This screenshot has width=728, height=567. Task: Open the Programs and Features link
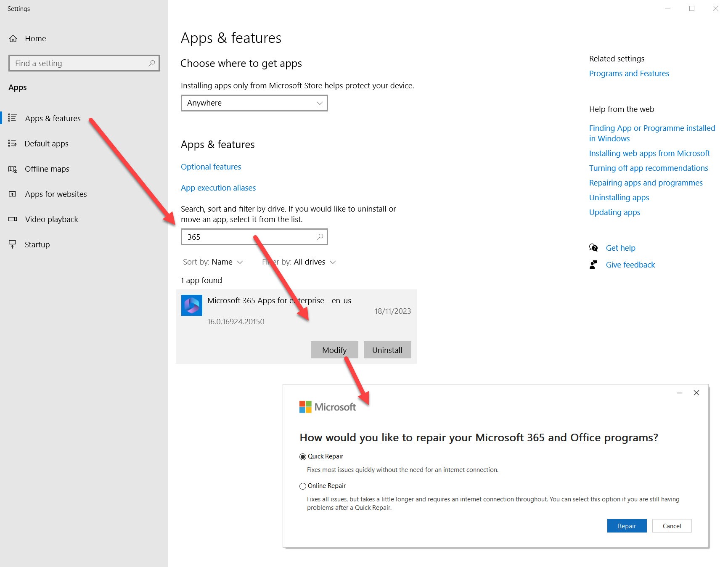coord(629,74)
